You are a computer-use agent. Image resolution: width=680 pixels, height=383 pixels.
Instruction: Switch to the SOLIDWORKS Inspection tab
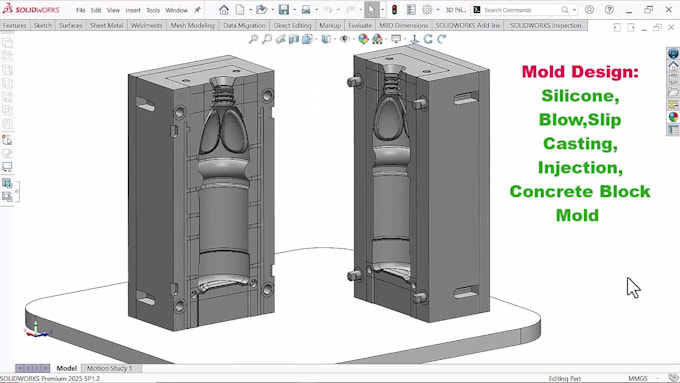(546, 26)
